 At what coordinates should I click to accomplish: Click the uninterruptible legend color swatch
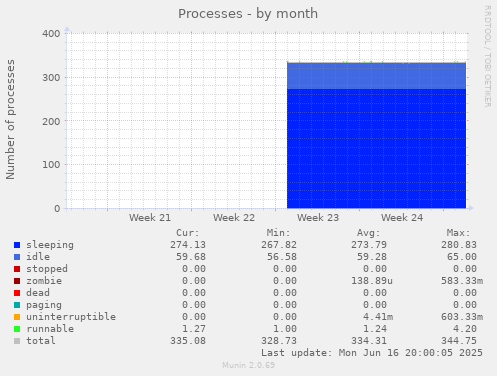click(17, 317)
